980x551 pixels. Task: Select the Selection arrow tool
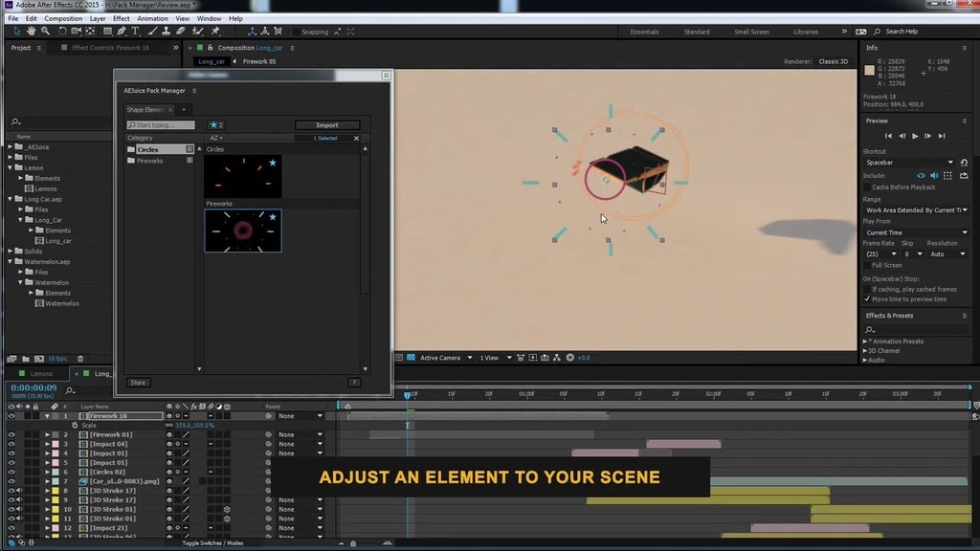pos(16,32)
